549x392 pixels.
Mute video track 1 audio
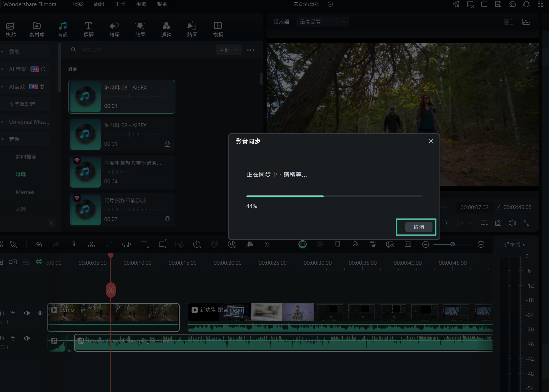[x=27, y=313]
